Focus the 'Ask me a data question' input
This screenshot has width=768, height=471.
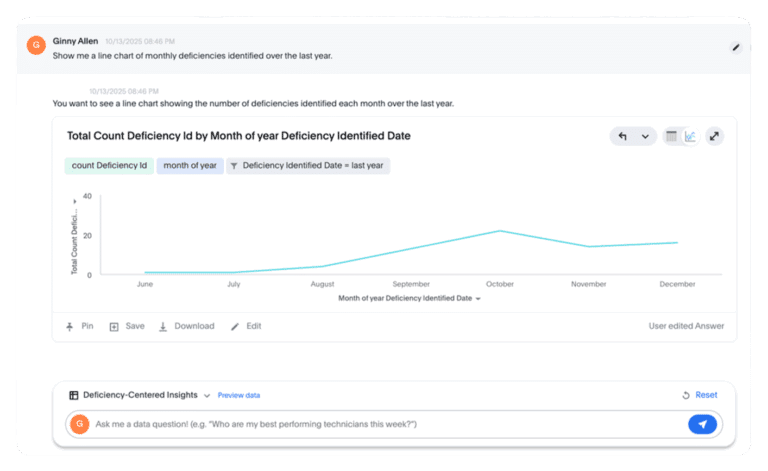[x=380, y=425]
